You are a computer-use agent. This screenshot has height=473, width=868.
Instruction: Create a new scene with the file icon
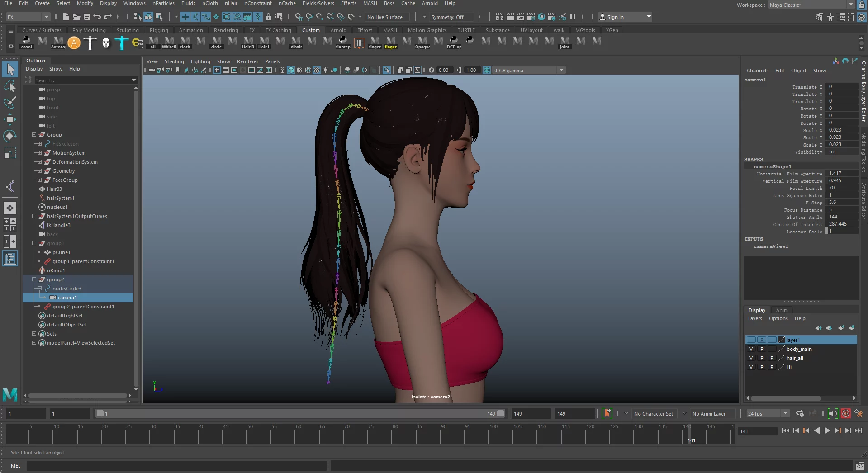tap(66, 17)
